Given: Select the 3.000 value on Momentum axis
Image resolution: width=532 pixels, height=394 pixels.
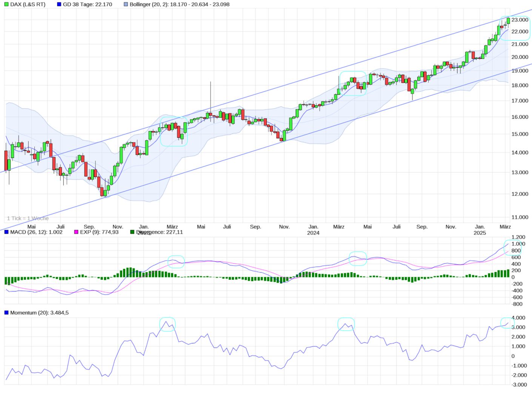Looking at the screenshot, I should [518, 327].
